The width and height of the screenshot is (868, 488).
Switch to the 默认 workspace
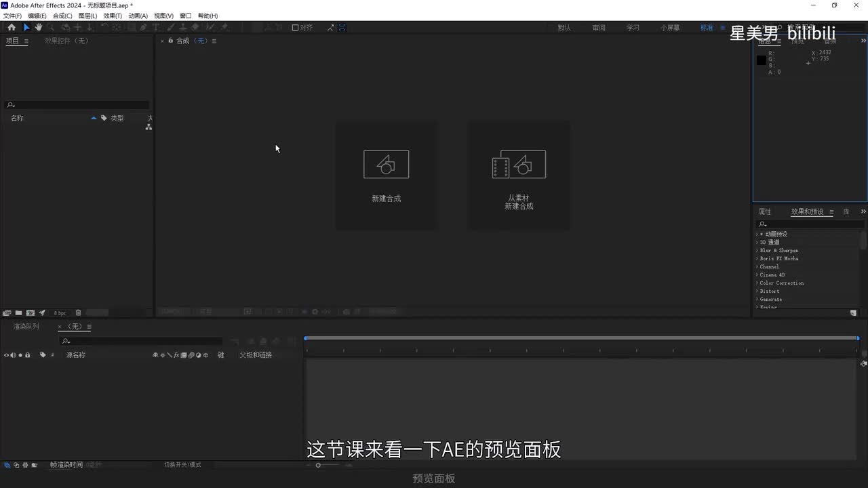point(564,28)
